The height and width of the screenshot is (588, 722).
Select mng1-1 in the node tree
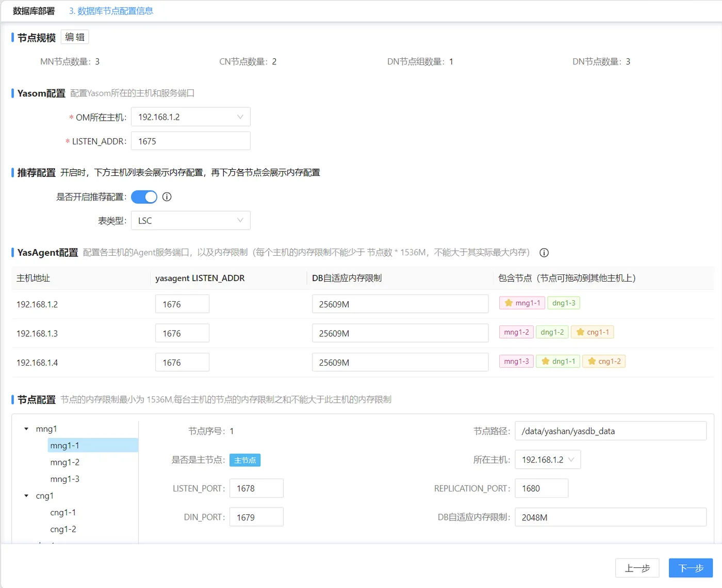pyautogui.click(x=93, y=446)
